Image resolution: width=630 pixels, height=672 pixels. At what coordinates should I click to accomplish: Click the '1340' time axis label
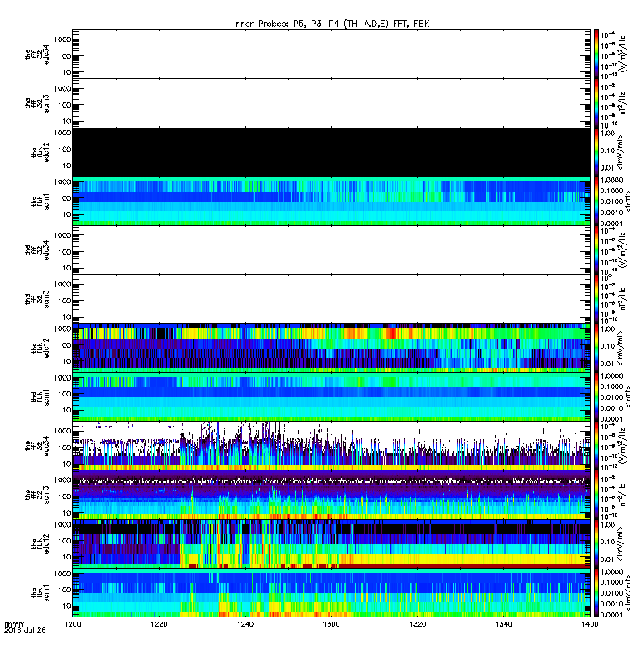click(503, 624)
